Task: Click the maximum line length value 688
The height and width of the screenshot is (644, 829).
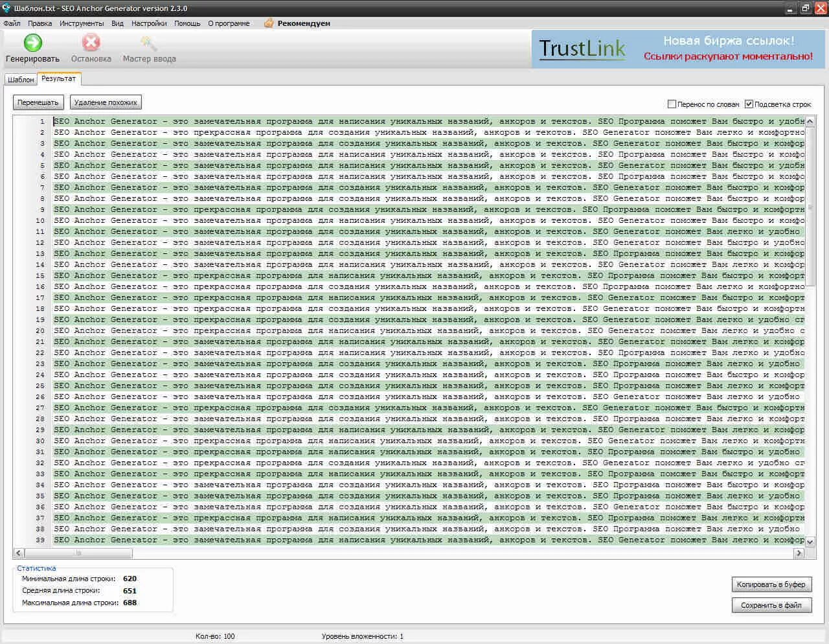Action: (130, 603)
